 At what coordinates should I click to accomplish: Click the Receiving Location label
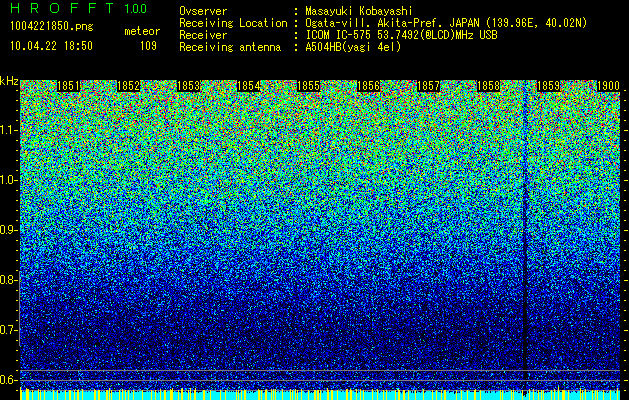pyautogui.click(x=233, y=23)
